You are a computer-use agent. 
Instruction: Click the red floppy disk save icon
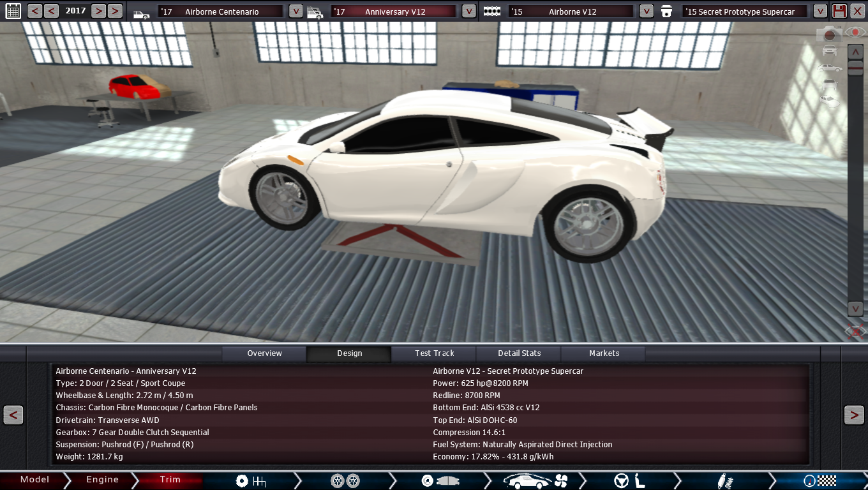839,11
